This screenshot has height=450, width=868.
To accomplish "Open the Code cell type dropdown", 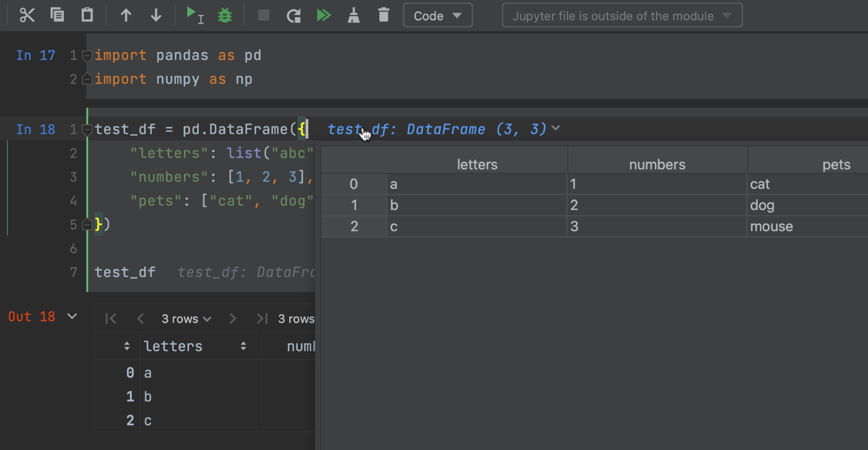I will (x=438, y=16).
